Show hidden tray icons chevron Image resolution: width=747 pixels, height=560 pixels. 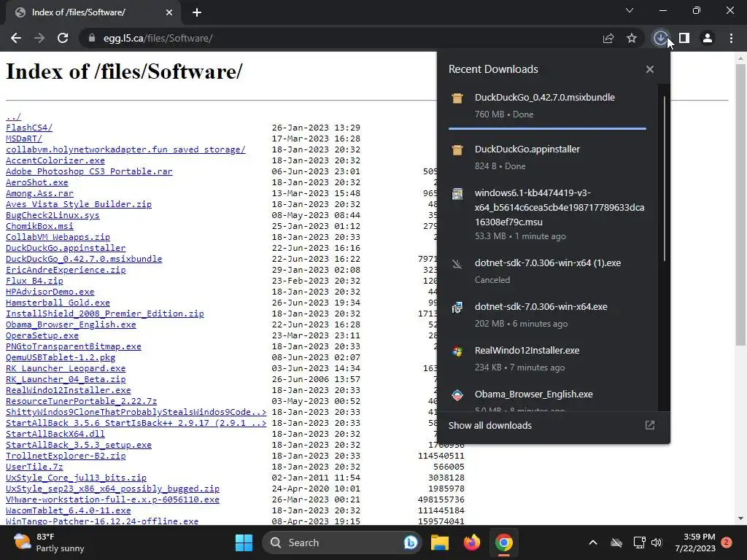593,542
